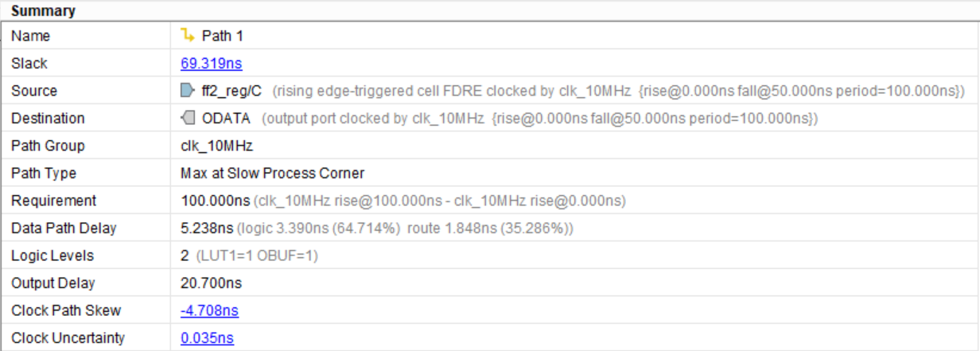980x351 pixels.
Task: Click the logic levels value 2
Action: [185, 255]
